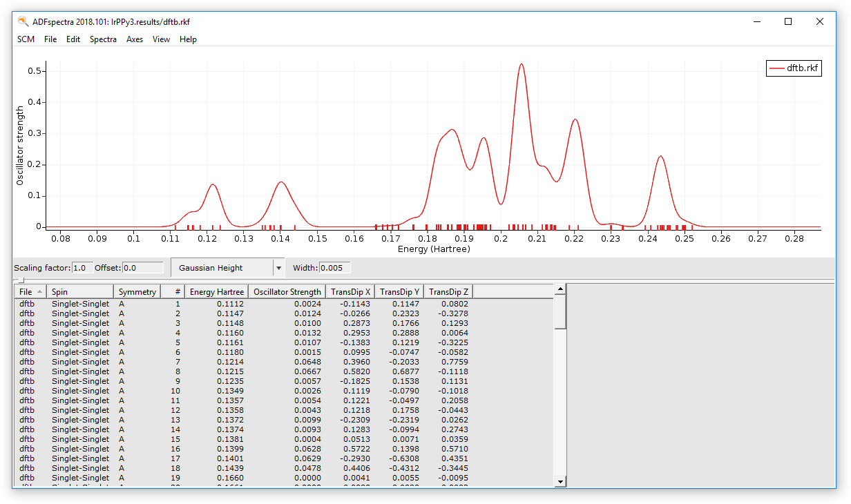Select oscillator strength 0.0107 in row 5
Image resolution: width=851 pixels, height=504 pixels.
pos(307,342)
